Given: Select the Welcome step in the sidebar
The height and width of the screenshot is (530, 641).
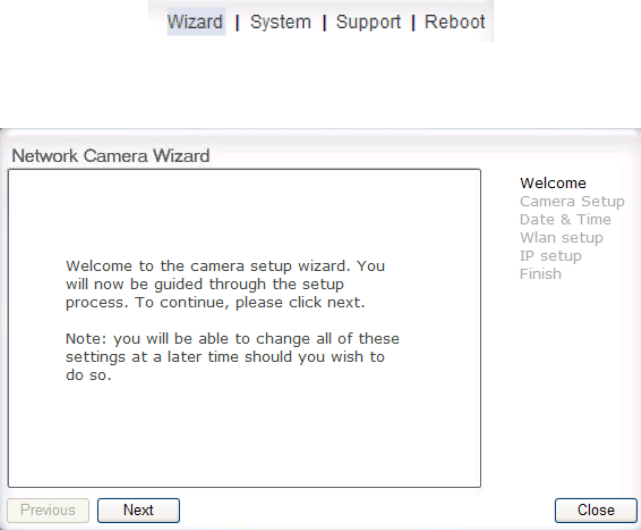Looking at the screenshot, I should [x=553, y=183].
